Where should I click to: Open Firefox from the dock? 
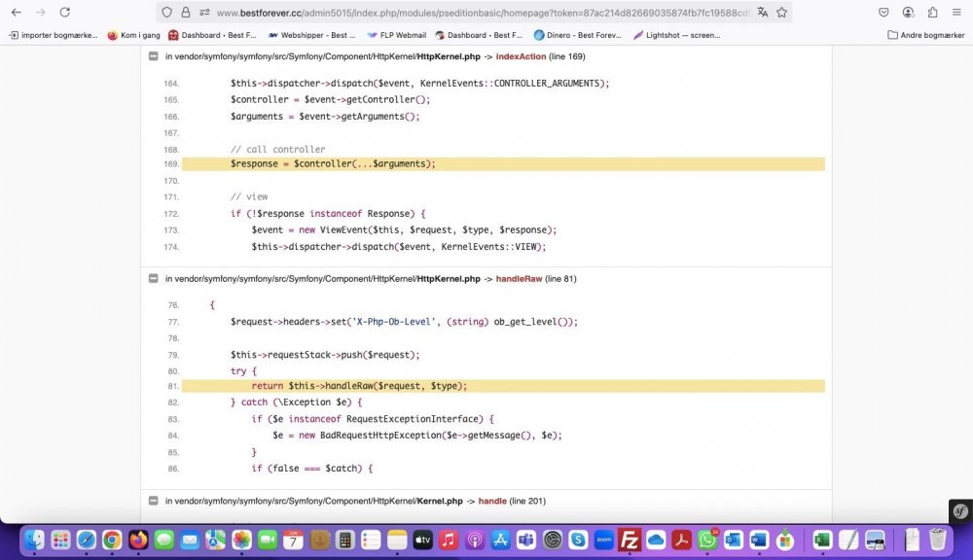(138, 541)
